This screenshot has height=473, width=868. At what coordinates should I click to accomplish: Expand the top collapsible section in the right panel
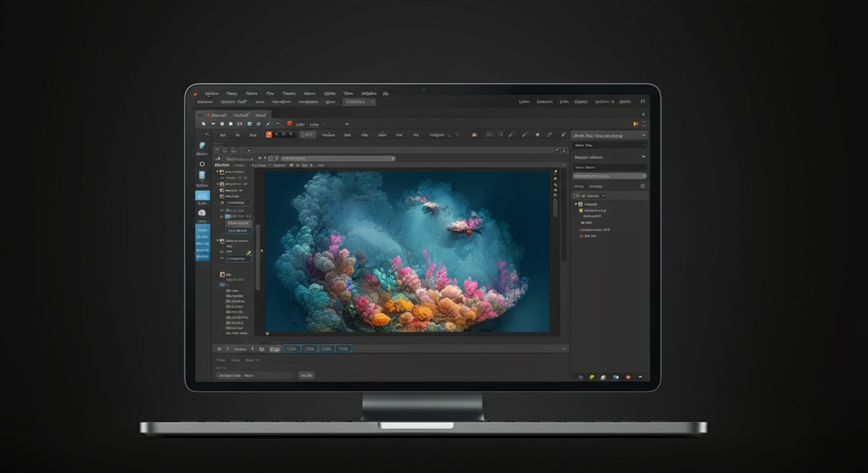pos(644,134)
